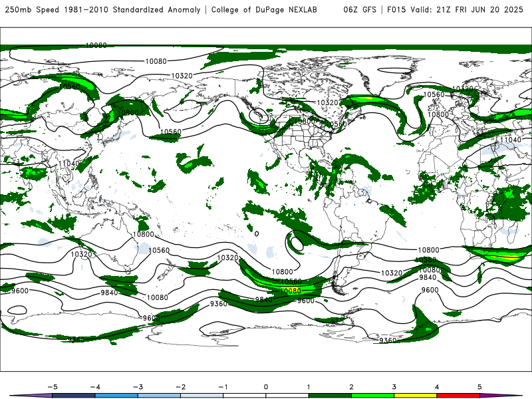The image size is (532, 399).
Task: Click the "-2" colorbar tick label
Action: 180,387
